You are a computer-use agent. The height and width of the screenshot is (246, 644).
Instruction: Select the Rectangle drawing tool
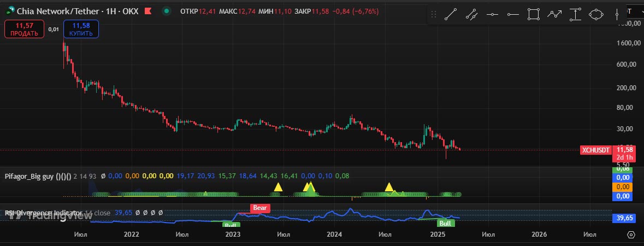coord(534,15)
